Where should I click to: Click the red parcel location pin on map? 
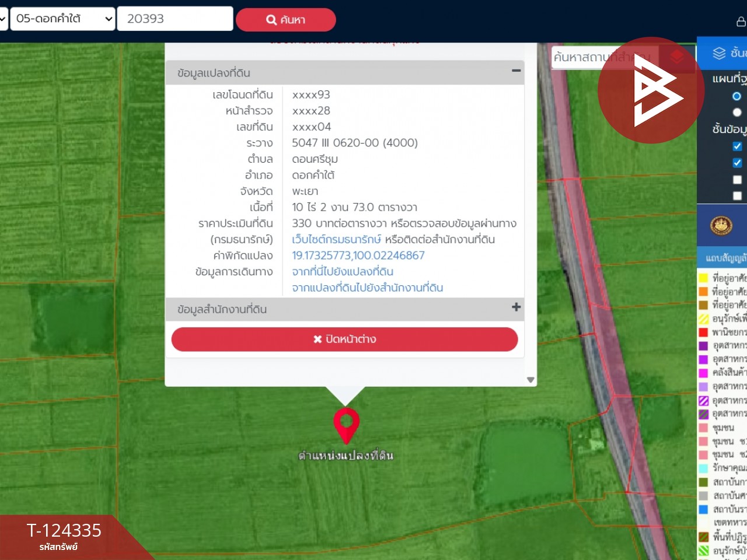pyautogui.click(x=346, y=424)
